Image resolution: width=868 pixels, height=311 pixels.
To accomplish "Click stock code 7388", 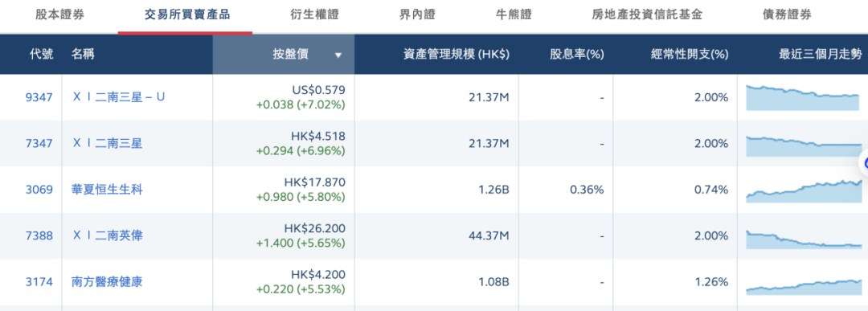I will tap(39, 235).
